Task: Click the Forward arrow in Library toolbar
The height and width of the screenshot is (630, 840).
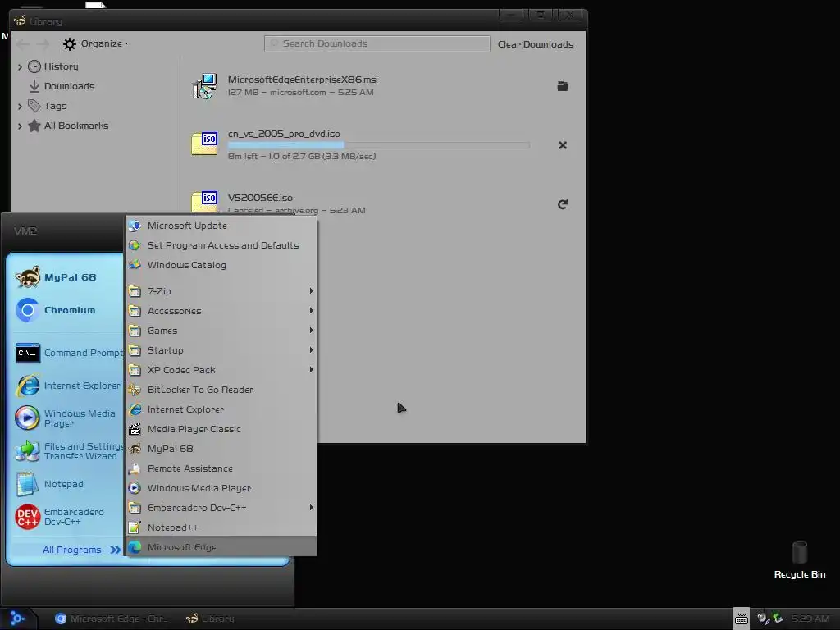Action: 43,44
